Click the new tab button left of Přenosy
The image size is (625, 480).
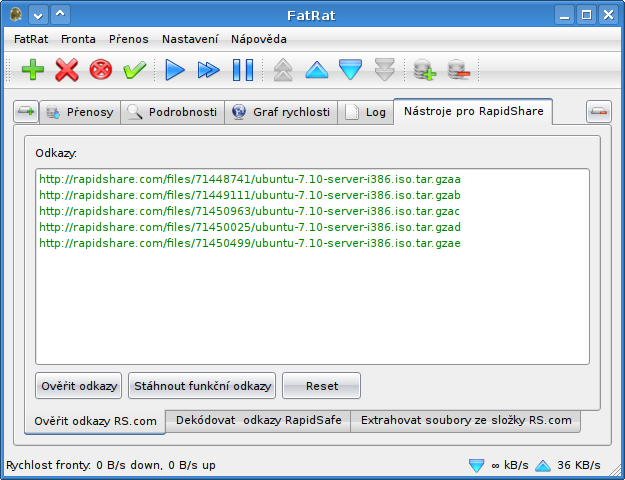[26, 112]
